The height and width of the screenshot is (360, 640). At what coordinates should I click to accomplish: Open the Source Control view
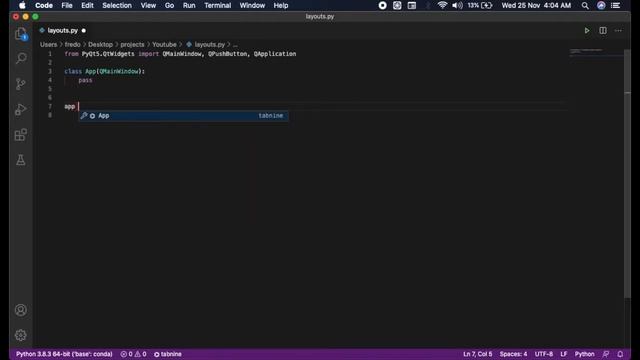coord(21,84)
